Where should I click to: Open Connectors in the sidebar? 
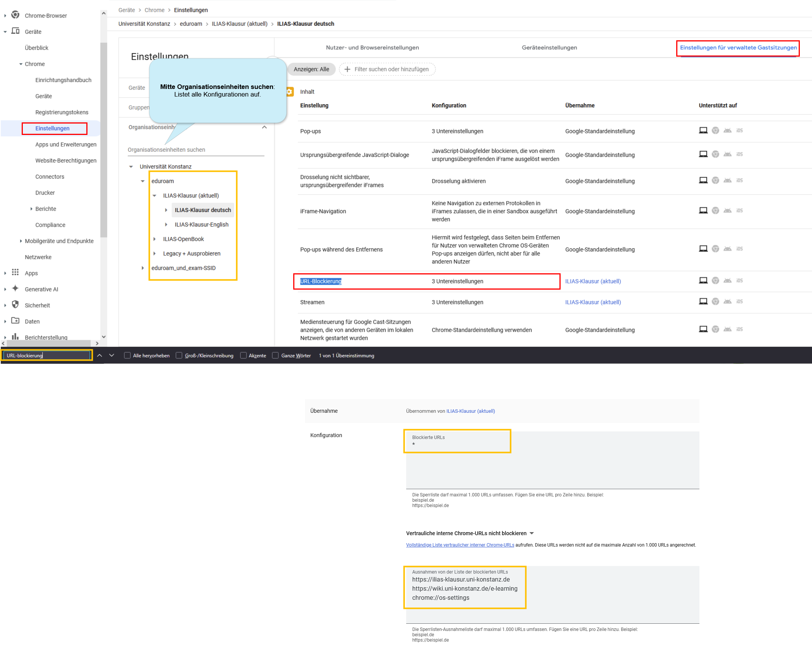click(x=49, y=177)
